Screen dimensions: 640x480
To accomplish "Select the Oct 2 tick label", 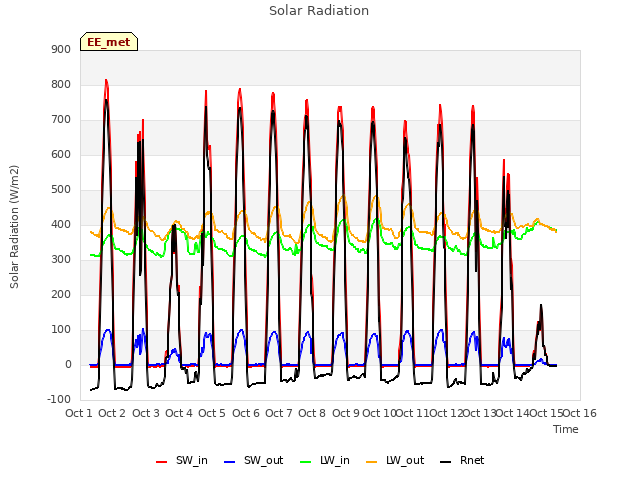I will pyautogui.click(x=112, y=413).
